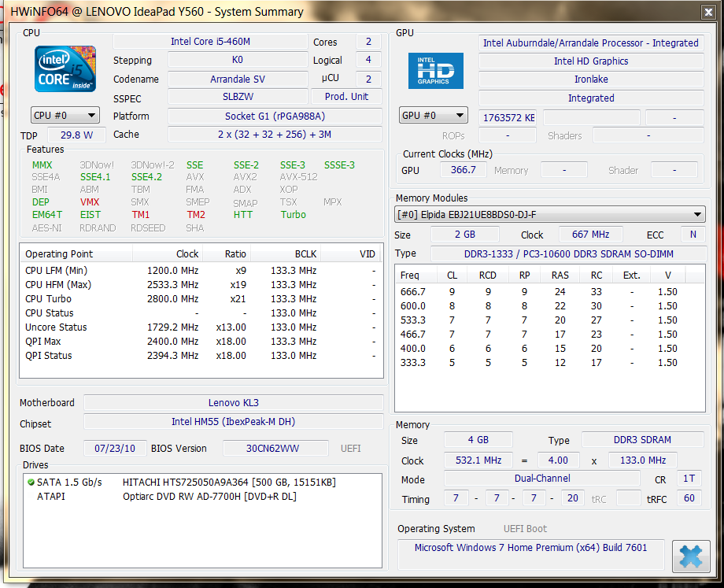Click the Stepping value K0
724x588 pixels.
[x=238, y=60]
